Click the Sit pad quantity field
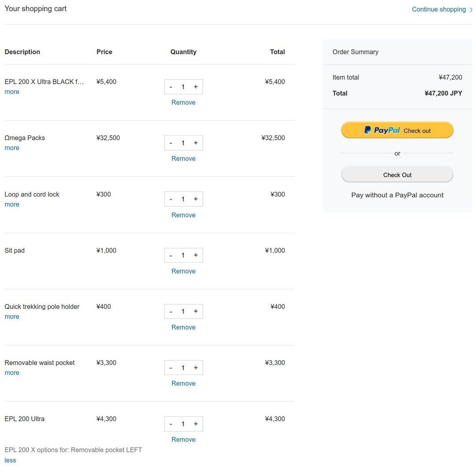The height and width of the screenshot is (476, 476). click(x=183, y=256)
